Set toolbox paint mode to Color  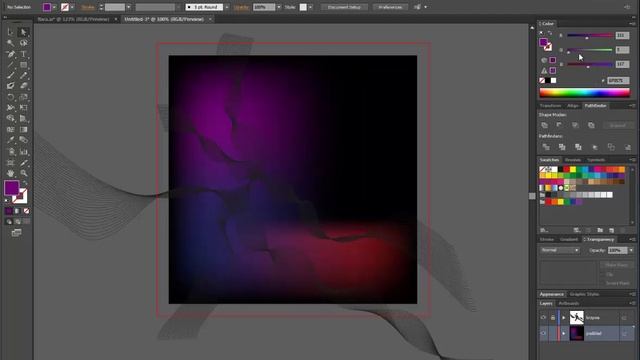pos(9,211)
